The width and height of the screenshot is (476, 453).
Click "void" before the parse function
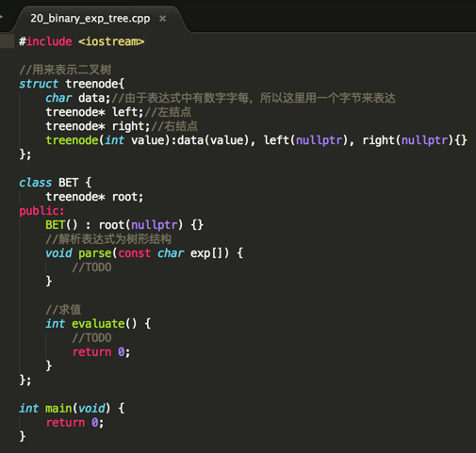(x=58, y=253)
